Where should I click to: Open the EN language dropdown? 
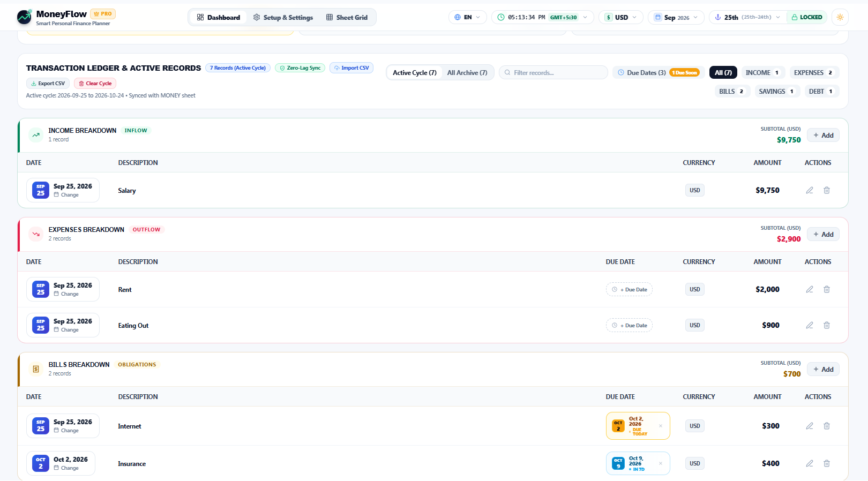click(x=468, y=17)
